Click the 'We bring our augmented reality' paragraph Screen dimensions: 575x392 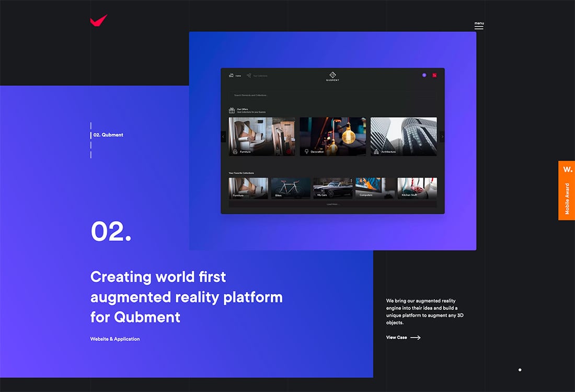click(x=424, y=312)
